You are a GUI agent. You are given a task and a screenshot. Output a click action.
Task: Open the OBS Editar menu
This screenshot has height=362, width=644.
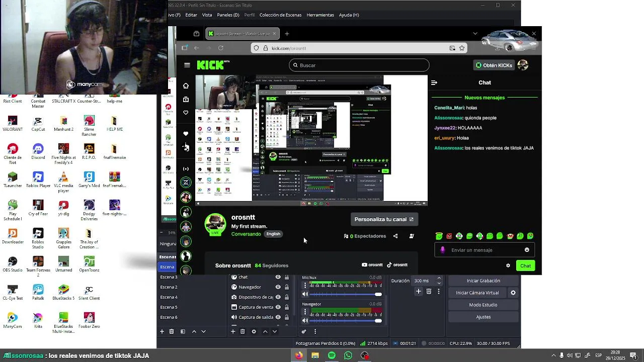191,15
